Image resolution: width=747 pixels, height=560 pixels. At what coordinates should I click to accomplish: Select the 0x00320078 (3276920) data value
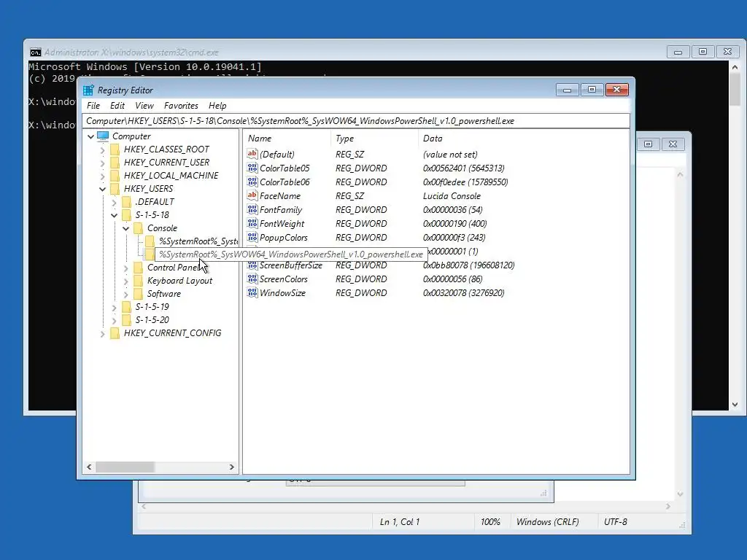tap(463, 293)
